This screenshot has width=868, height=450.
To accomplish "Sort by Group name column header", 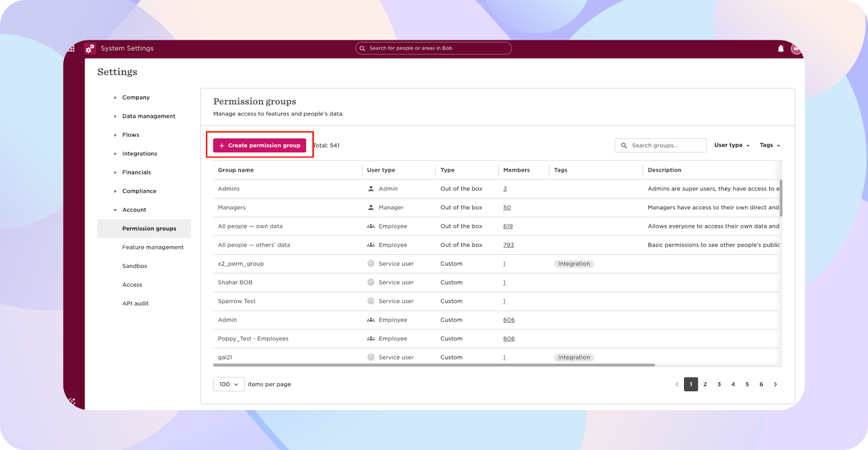I will [x=236, y=170].
